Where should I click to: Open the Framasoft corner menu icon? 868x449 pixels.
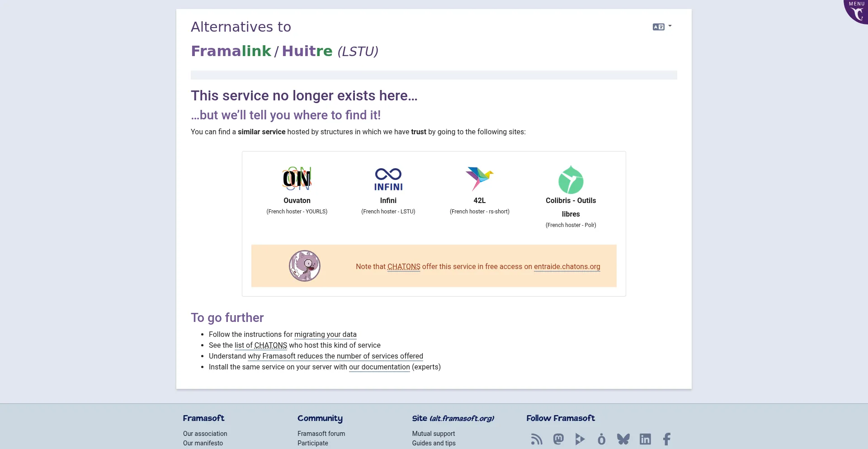[x=857, y=11]
